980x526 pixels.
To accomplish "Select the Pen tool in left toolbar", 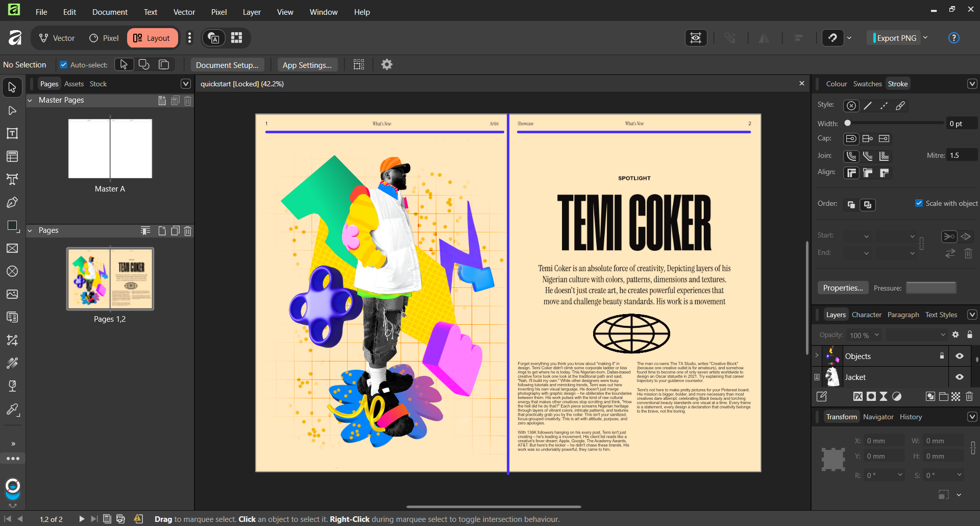I will 12,202.
